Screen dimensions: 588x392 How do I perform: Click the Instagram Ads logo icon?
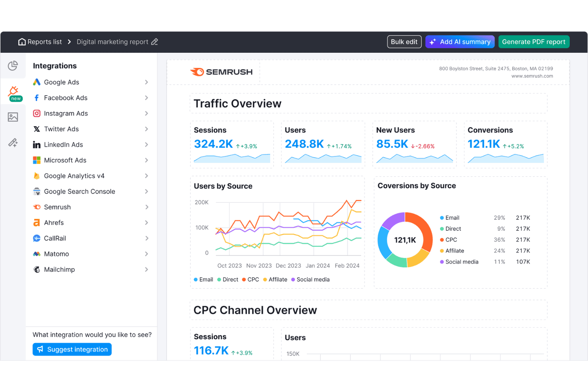click(x=37, y=113)
